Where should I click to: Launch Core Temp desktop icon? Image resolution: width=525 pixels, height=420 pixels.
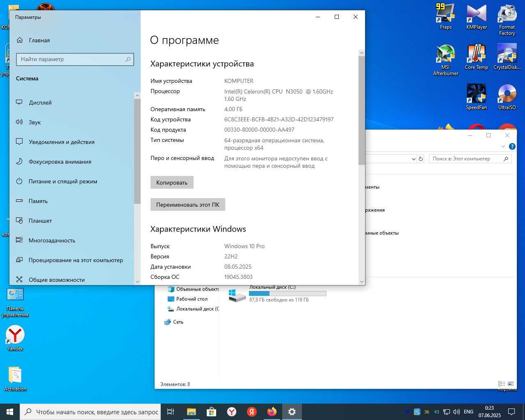(x=476, y=57)
